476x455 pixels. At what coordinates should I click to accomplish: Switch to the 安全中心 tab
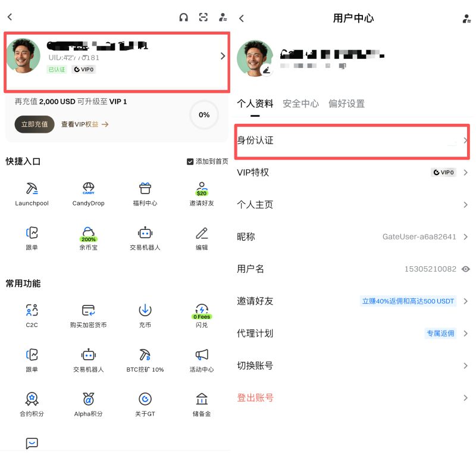click(300, 103)
